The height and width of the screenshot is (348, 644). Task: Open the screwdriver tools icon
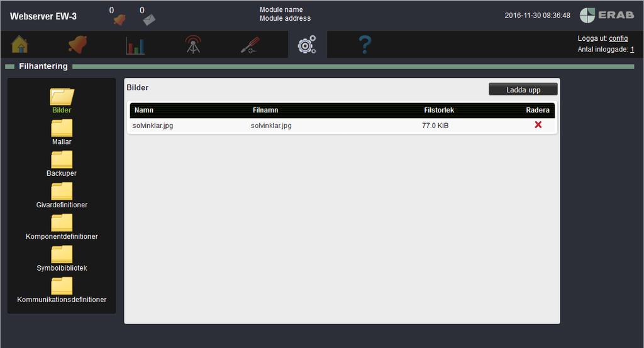pyautogui.click(x=250, y=45)
